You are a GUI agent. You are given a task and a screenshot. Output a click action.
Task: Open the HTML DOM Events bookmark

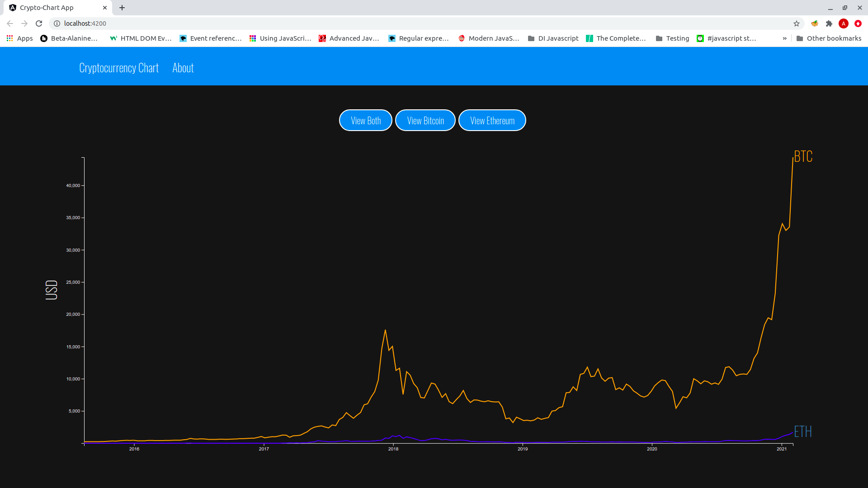point(140,38)
